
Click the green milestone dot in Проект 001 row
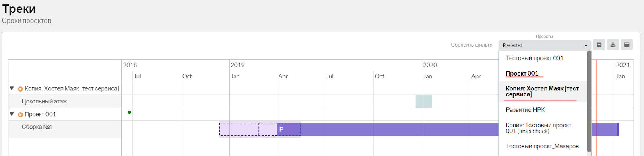coord(129,112)
